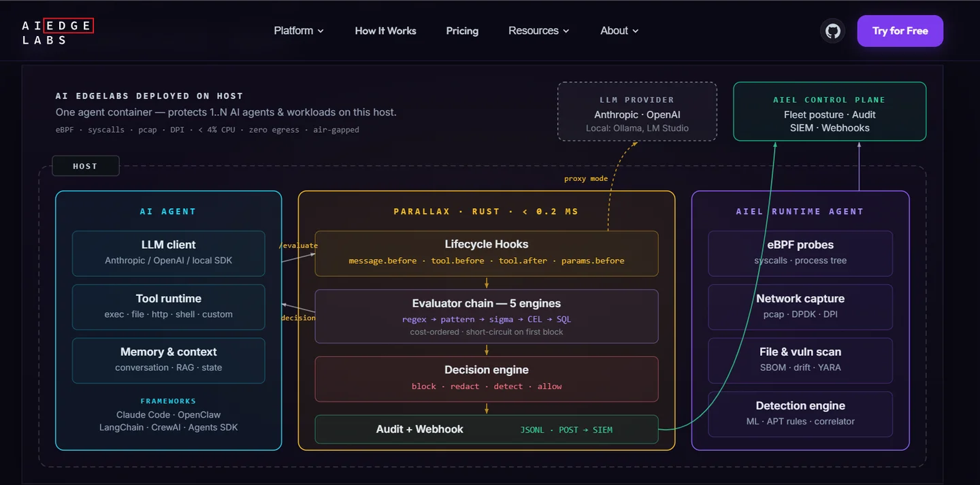Viewport: 980px width, 485px height.
Task: Click the eBPF probes card
Action: [800, 253]
